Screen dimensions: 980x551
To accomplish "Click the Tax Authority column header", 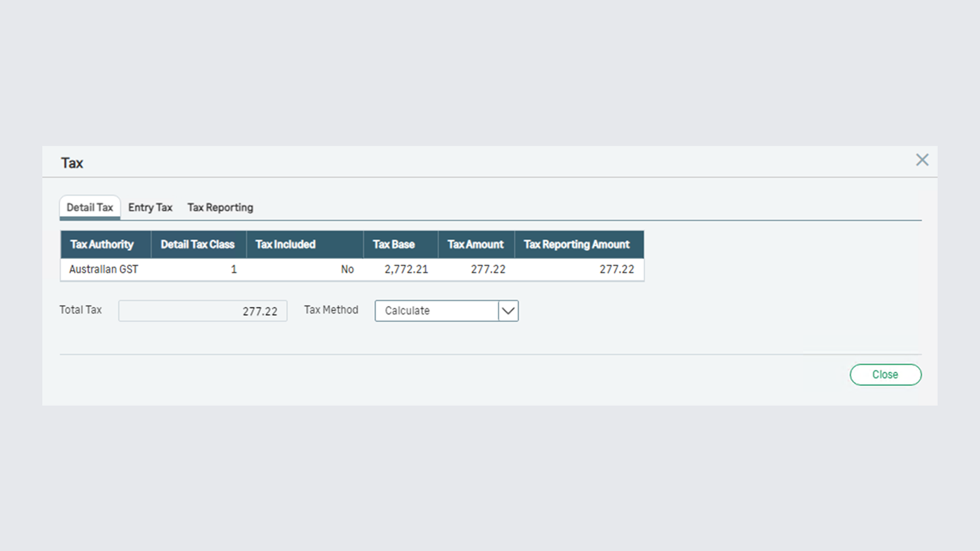I will [x=101, y=244].
